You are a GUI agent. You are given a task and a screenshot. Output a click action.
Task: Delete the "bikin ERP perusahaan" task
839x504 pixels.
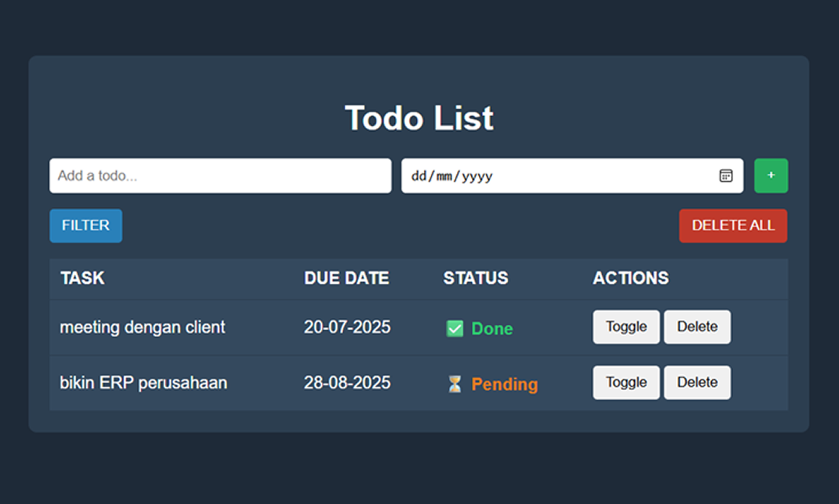(697, 382)
